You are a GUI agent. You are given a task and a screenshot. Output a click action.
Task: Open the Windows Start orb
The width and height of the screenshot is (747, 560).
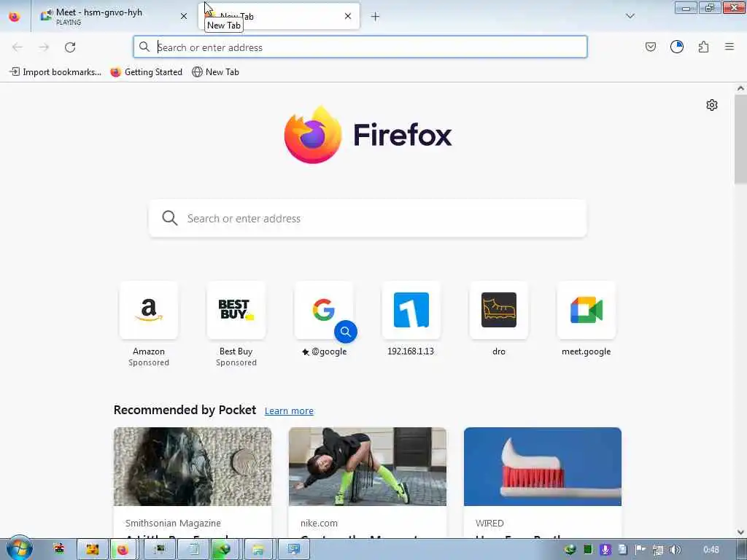[x=19, y=548]
